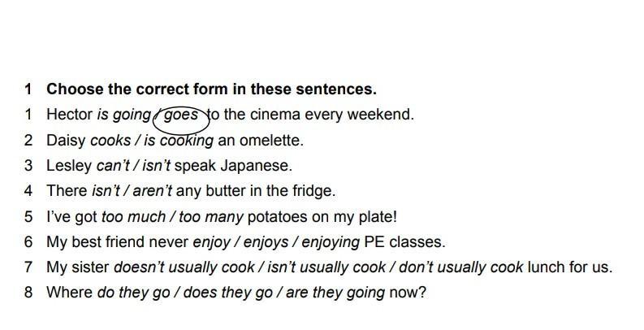Choose 'doesn't usually cook' option
This screenshot has height=330, width=644.
pos(184,267)
